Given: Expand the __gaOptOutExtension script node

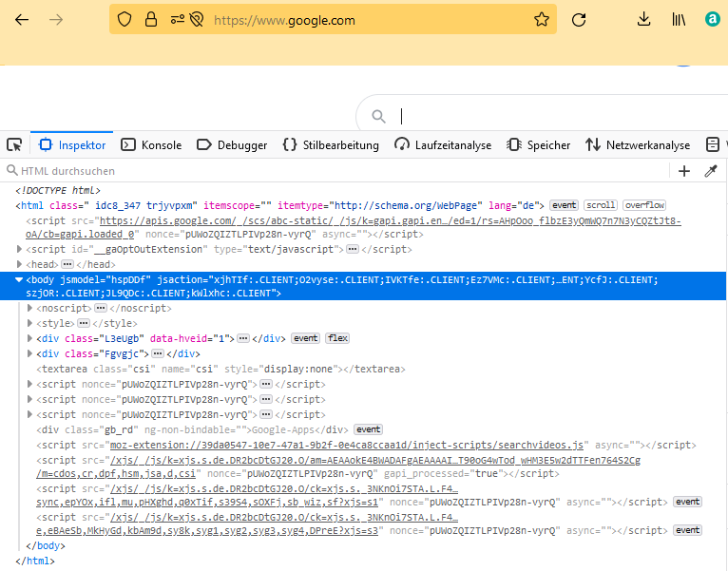Looking at the screenshot, I should pyautogui.click(x=19, y=249).
